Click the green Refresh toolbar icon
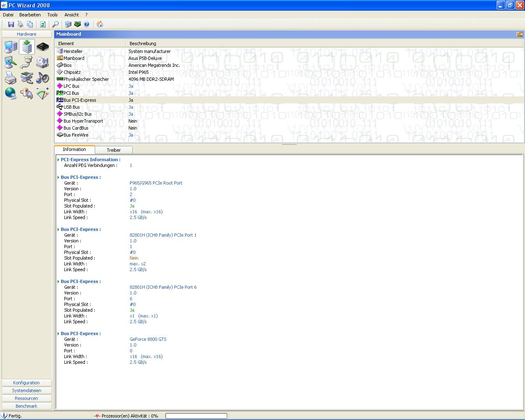The width and height of the screenshot is (525, 420). click(43, 24)
